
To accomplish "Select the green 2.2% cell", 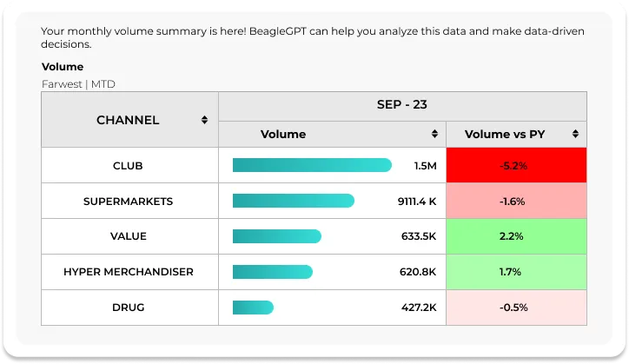I will coord(516,236).
